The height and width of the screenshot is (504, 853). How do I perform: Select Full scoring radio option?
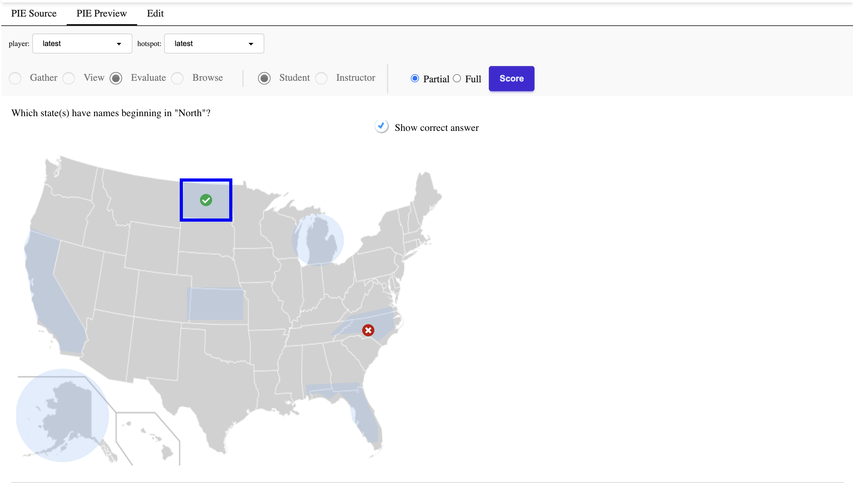(457, 79)
